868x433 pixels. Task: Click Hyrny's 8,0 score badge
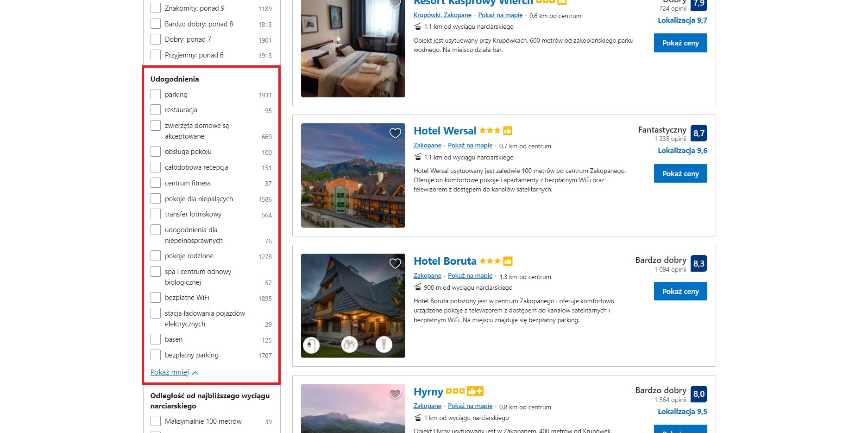click(699, 394)
